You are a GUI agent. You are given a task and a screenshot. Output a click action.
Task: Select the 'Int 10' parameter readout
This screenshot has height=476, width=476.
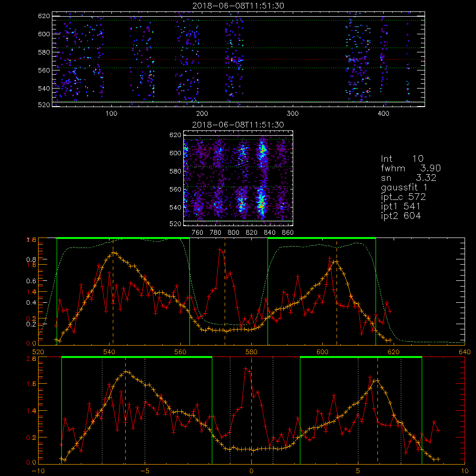click(x=402, y=159)
